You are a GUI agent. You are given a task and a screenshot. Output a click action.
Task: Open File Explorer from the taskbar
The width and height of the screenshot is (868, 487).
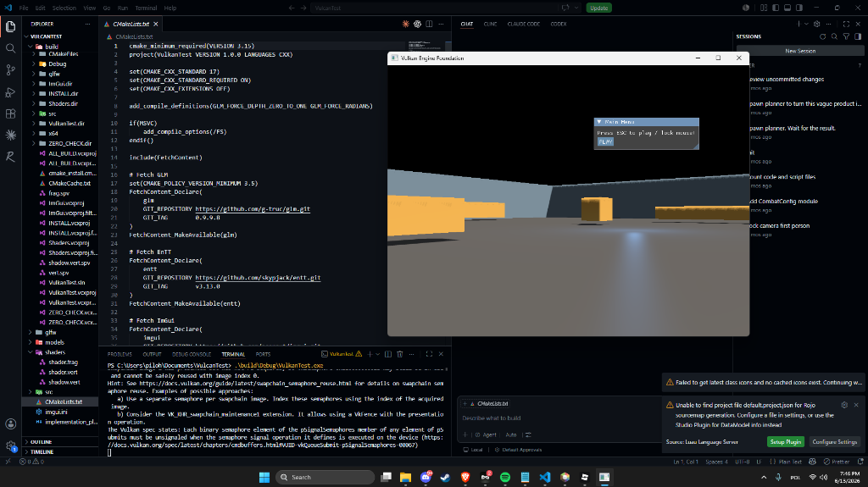pyautogui.click(x=406, y=477)
